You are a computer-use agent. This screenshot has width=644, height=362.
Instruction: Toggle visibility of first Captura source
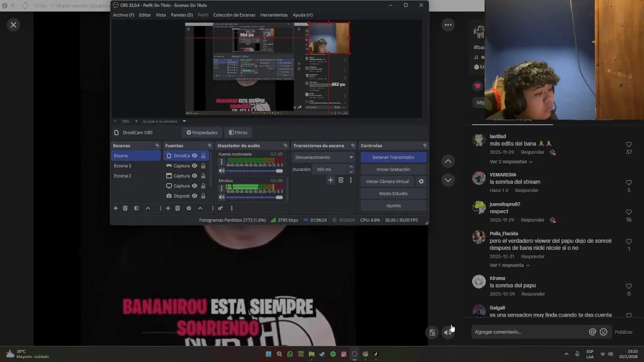pyautogui.click(x=194, y=166)
